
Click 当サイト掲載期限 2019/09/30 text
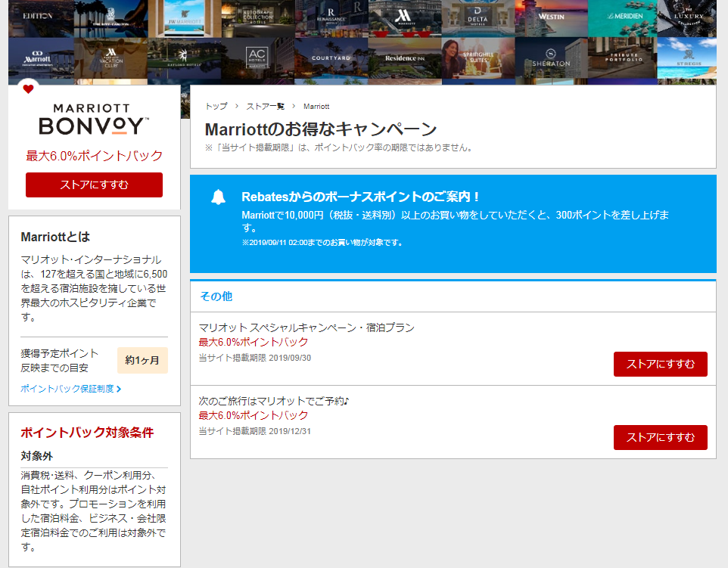[255, 358]
